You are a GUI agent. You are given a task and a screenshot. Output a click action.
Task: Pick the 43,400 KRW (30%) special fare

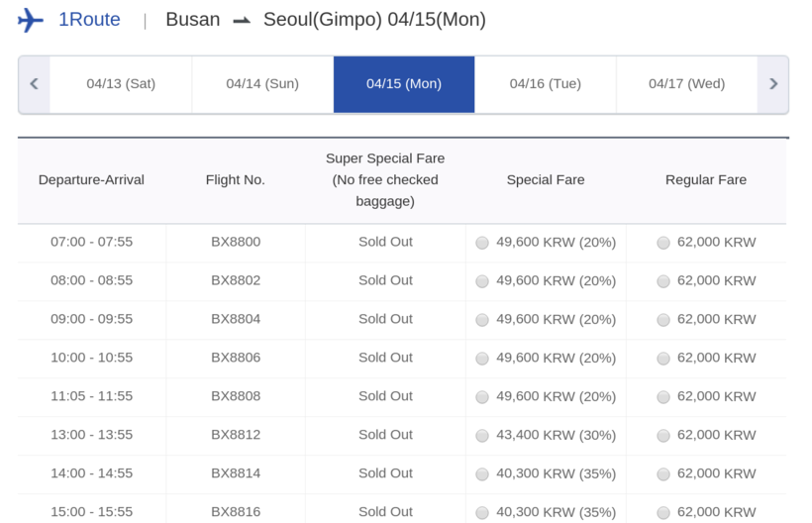coord(482,436)
